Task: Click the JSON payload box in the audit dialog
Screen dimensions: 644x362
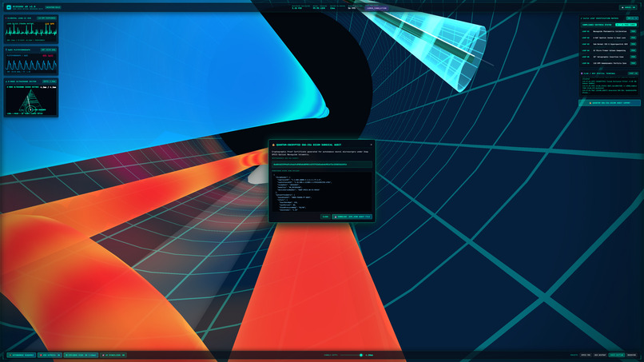Action: coord(322,192)
